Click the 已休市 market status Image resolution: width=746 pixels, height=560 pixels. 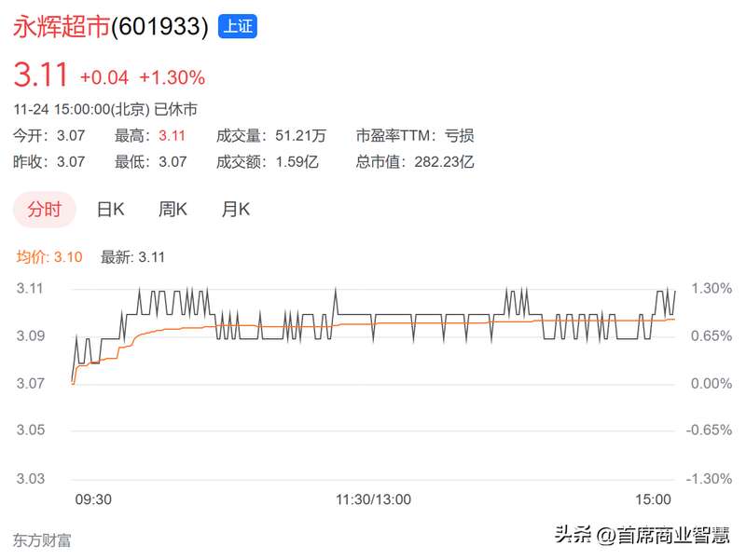click(x=175, y=110)
